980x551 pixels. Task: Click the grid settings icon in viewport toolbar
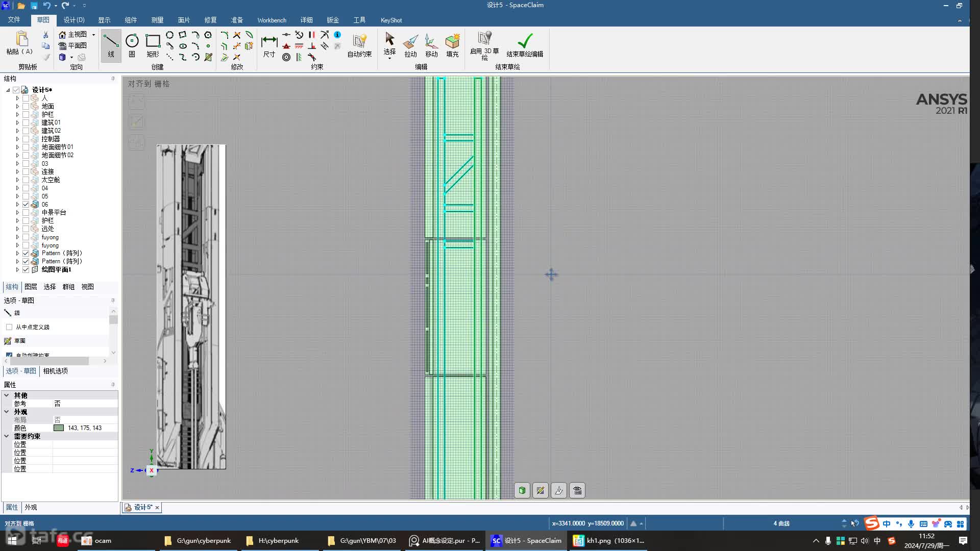(x=577, y=490)
